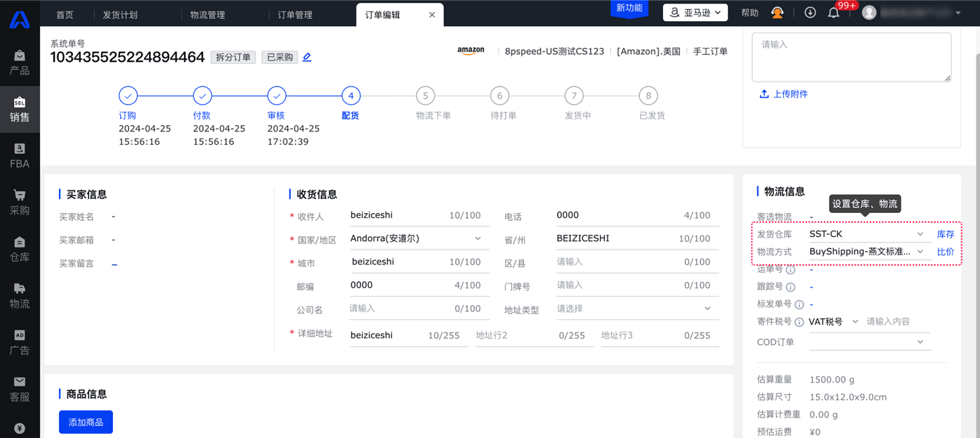Click the 添加商品 button
Image resolution: width=980 pixels, height=438 pixels.
point(86,422)
